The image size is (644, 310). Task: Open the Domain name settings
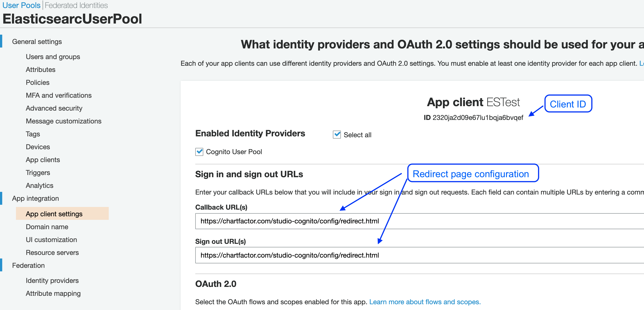[x=47, y=227]
